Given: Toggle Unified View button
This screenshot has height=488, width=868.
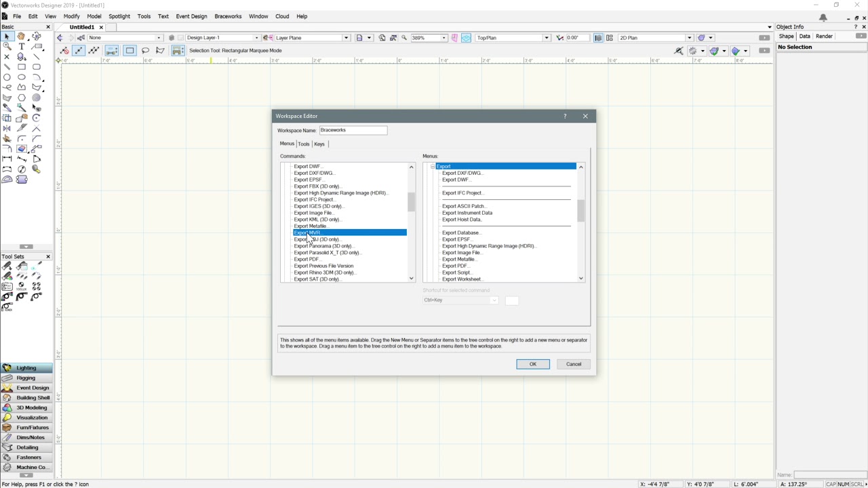Looking at the screenshot, I should [598, 38].
